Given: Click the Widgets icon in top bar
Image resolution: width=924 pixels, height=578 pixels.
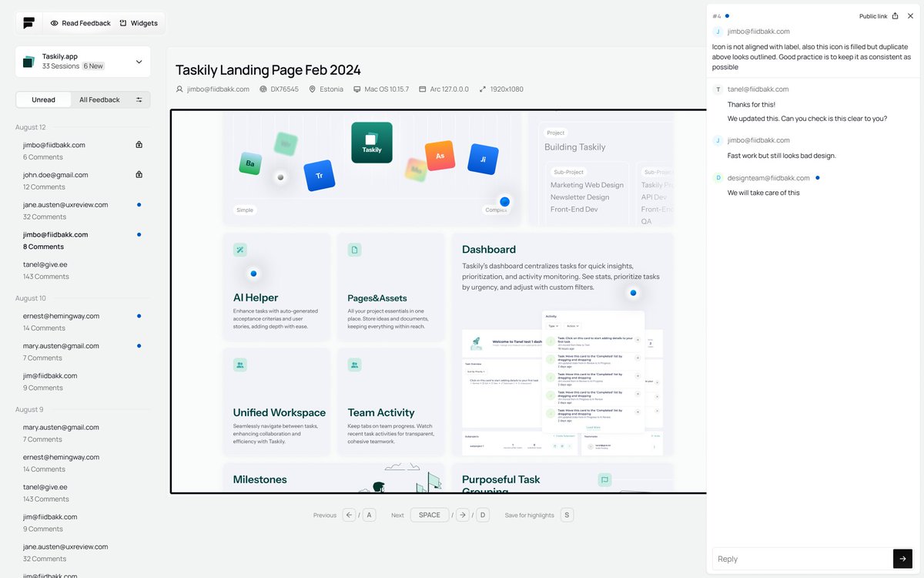Looking at the screenshot, I should 123,23.
